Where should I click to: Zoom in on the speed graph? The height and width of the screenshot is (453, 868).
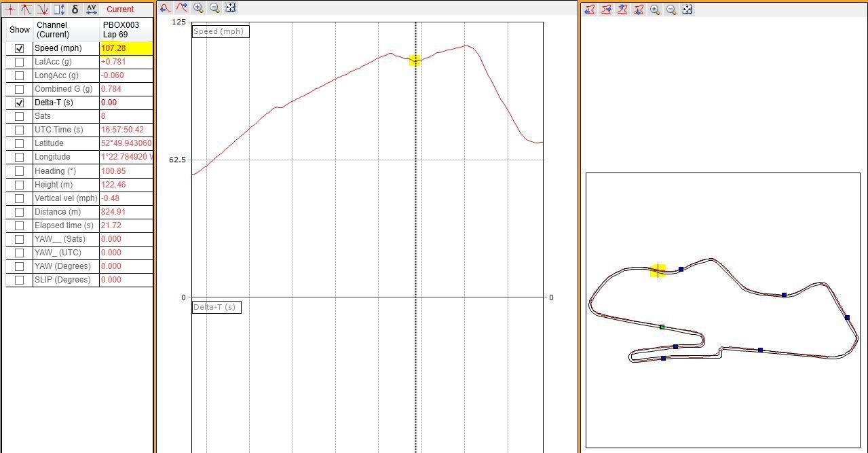pos(198,8)
